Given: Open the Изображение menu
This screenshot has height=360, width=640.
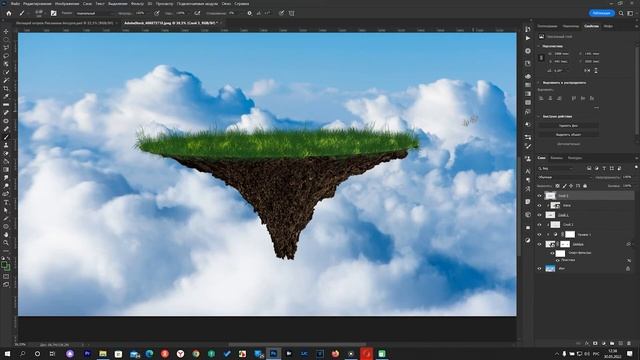Looking at the screenshot, I should point(67,4).
